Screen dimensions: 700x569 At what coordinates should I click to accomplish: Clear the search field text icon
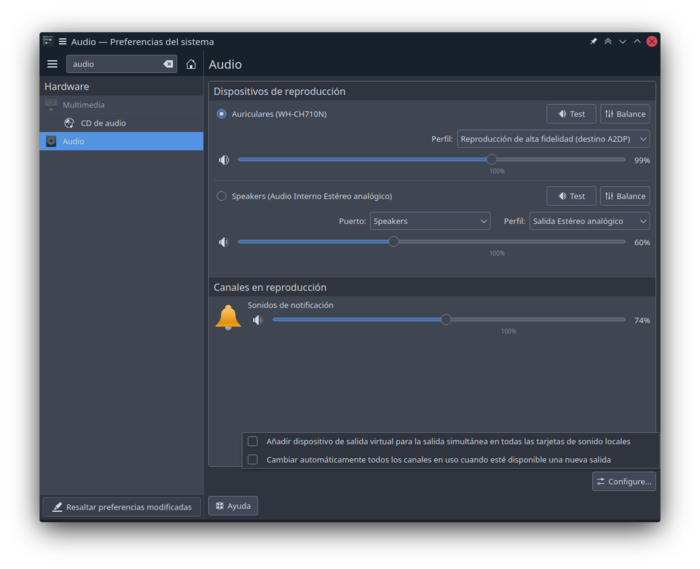pyautogui.click(x=168, y=64)
